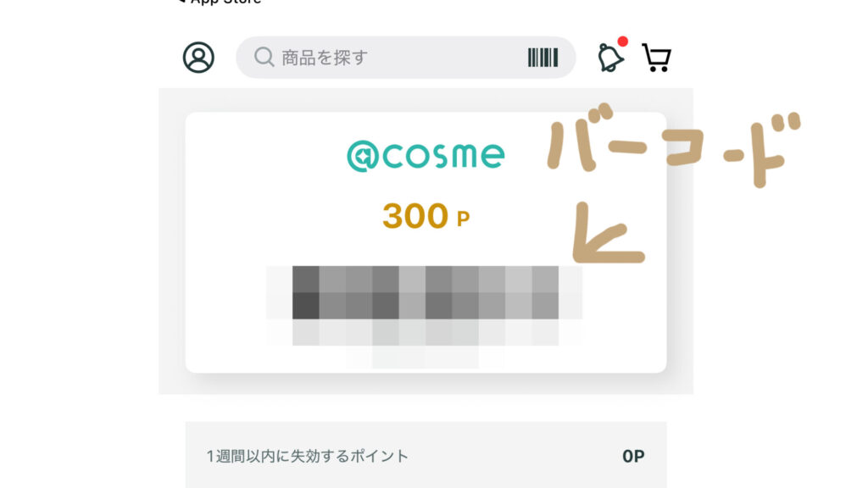Tap the search magnifier icon
Image resolution: width=868 pixels, height=488 pixels.
(x=264, y=57)
